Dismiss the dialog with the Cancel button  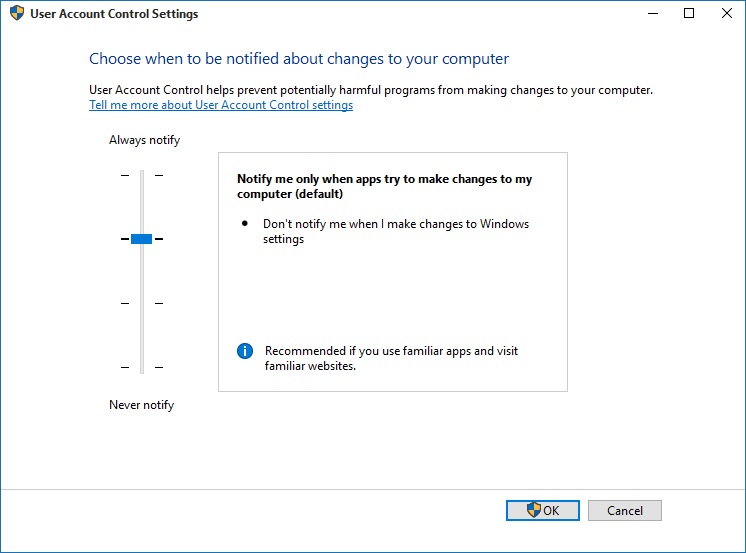coord(625,511)
